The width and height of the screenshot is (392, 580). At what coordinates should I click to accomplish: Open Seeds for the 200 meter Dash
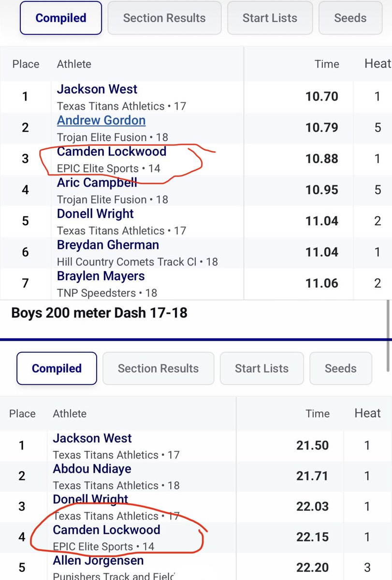coord(340,368)
